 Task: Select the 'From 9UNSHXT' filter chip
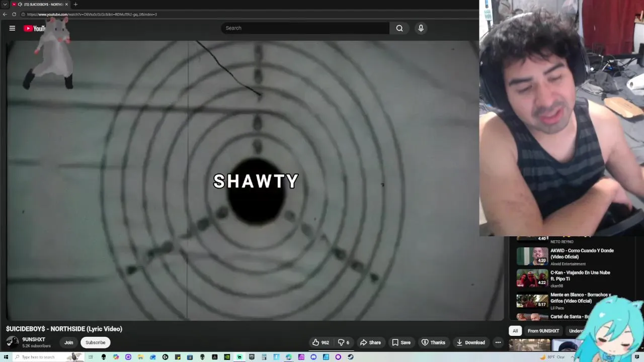pos(543,331)
